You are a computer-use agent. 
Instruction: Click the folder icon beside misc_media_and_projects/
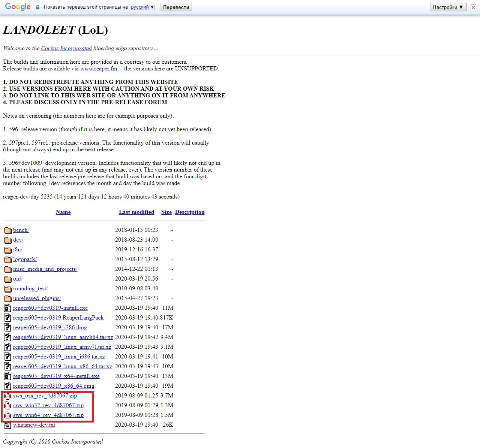(7, 269)
